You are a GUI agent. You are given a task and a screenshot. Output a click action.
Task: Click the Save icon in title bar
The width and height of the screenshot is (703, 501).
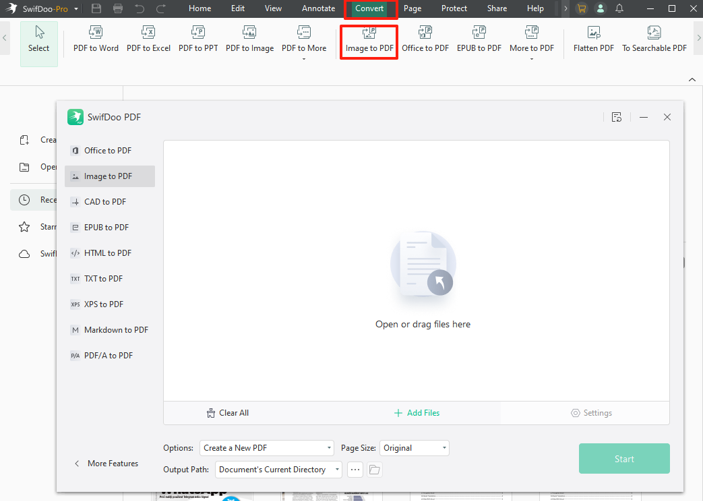tap(96, 9)
